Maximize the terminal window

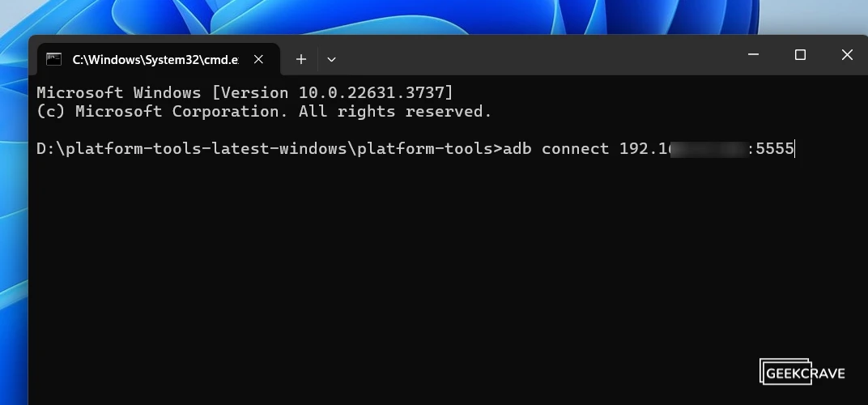[x=800, y=55]
